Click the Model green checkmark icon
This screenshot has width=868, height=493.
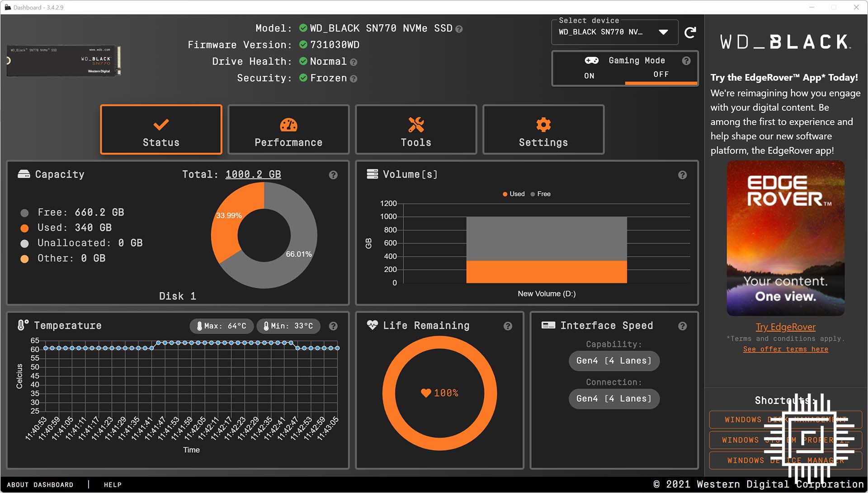coord(303,28)
